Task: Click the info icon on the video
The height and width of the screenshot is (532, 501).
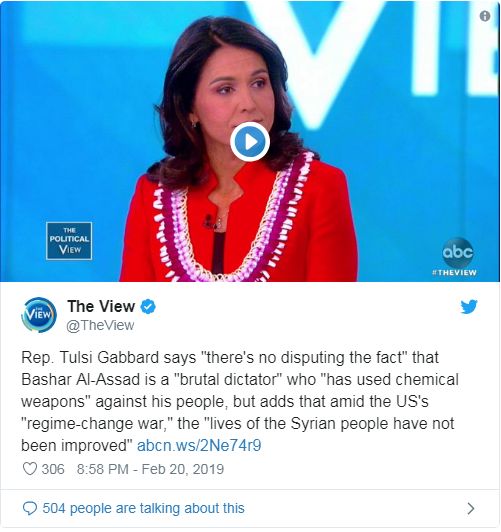Action: coord(485,16)
